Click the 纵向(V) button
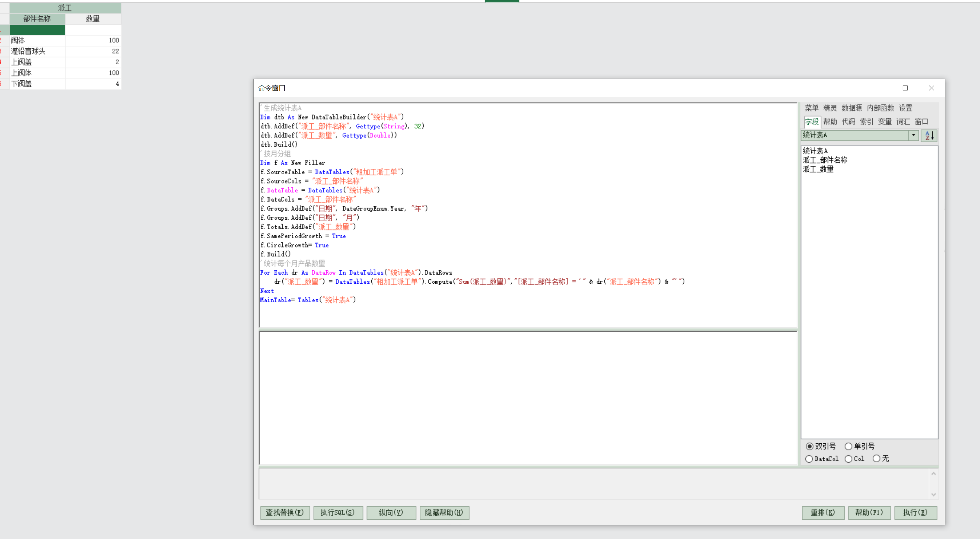This screenshot has width=980, height=539. click(x=391, y=513)
